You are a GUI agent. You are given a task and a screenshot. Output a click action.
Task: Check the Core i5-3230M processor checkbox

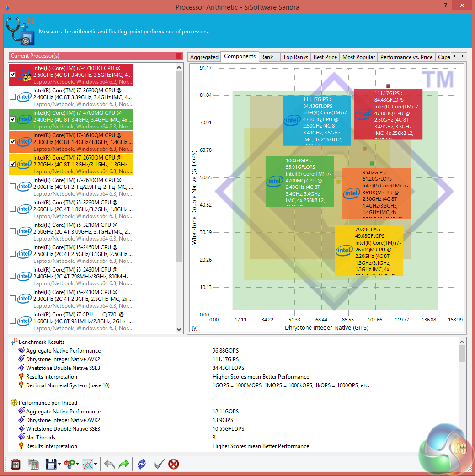12,209
